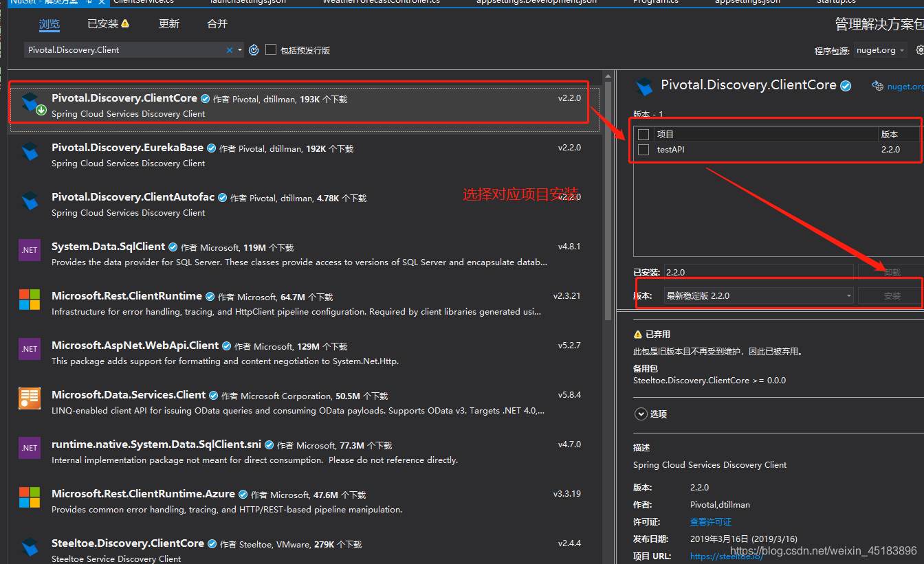The width and height of the screenshot is (924, 564).
Task: Open the 程序包源 nuget.org dropdown
Action: (x=881, y=50)
